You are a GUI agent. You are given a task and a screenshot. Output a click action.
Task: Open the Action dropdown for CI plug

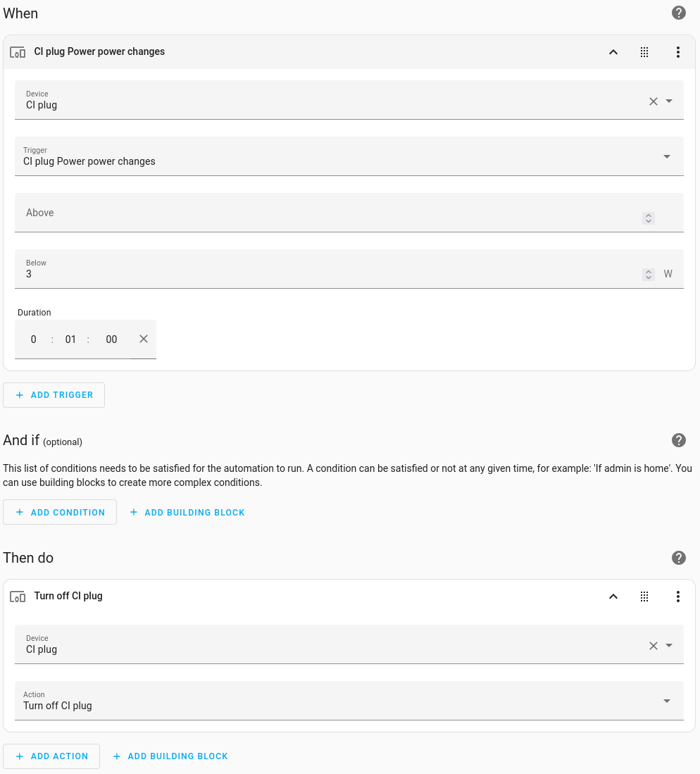[x=349, y=701]
